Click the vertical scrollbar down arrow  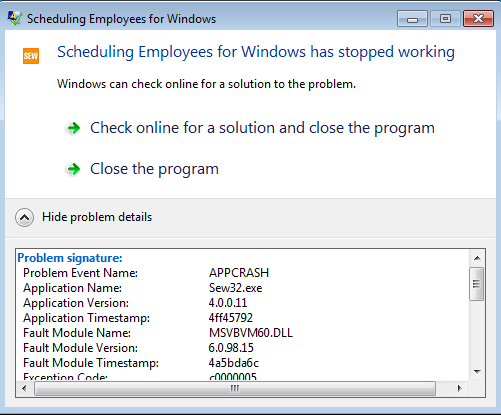pos(477,371)
